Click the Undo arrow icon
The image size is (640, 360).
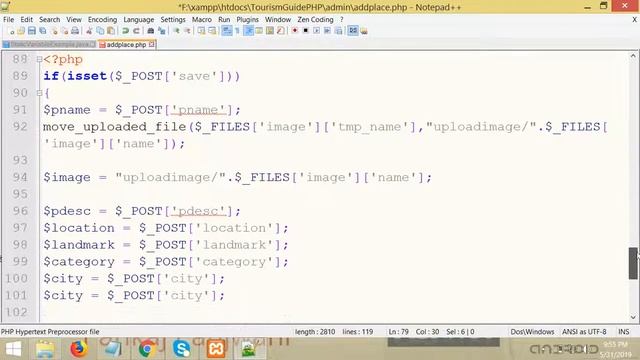point(125,31)
